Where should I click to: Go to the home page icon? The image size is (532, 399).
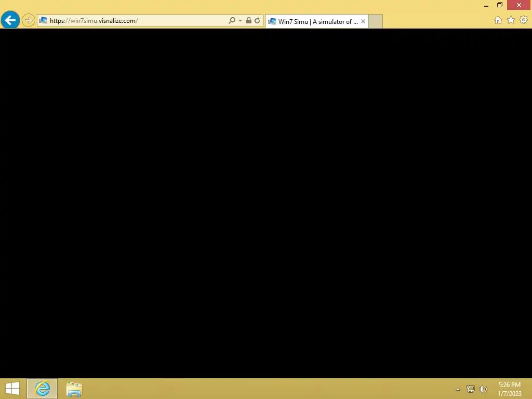498,20
